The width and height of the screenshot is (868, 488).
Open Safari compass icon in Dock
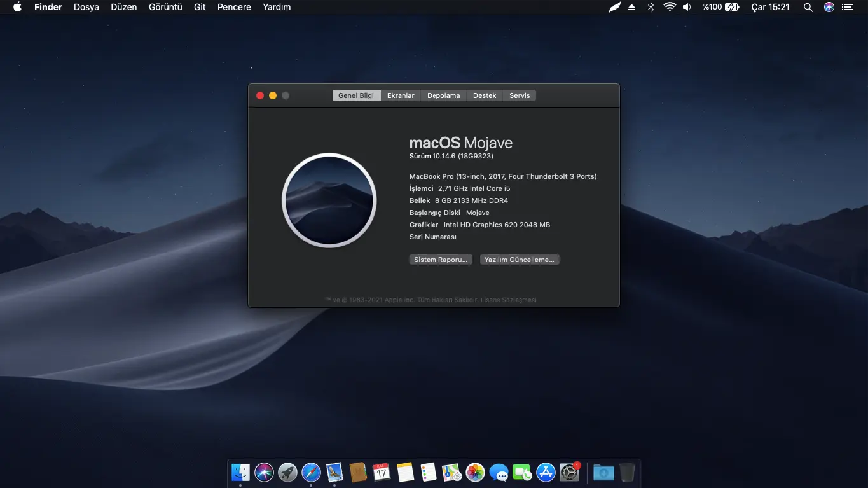(x=311, y=472)
